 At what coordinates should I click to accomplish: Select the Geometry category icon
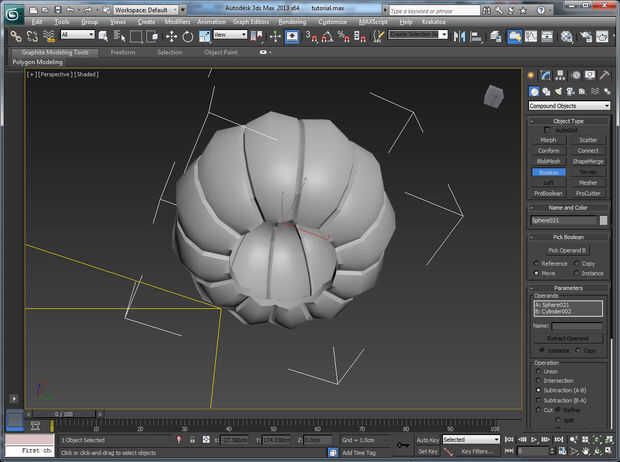(x=534, y=91)
